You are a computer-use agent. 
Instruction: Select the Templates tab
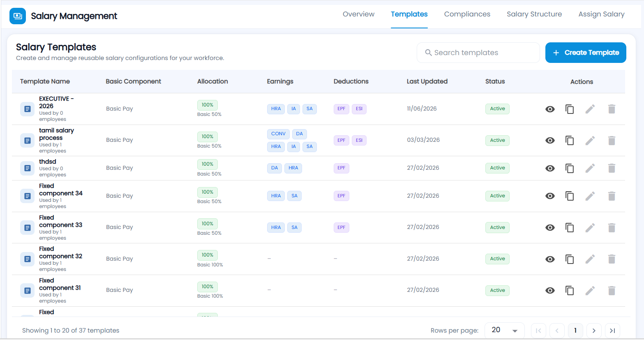click(x=409, y=14)
